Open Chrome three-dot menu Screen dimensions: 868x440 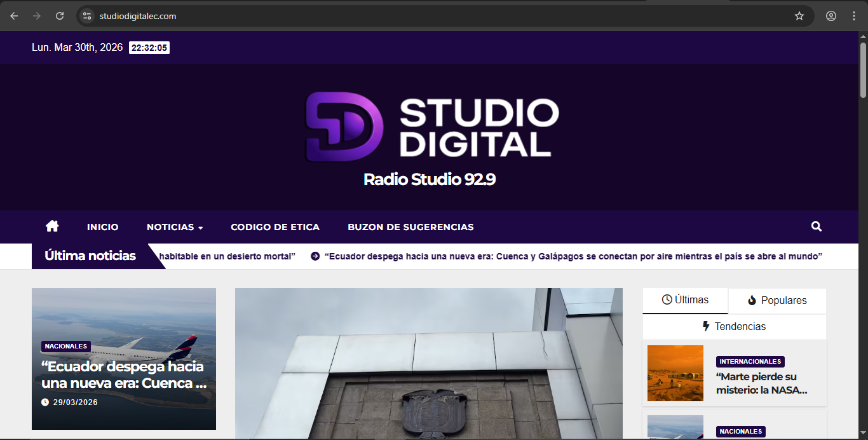(854, 16)
